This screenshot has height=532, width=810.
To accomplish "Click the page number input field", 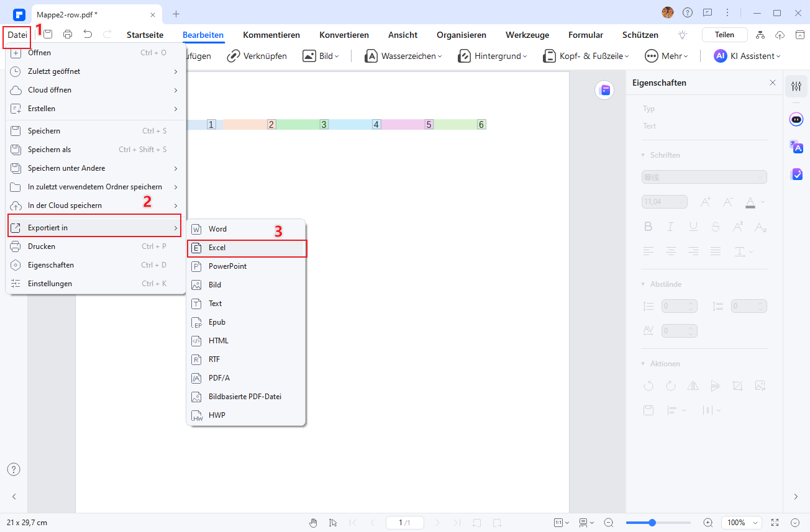I will click(404, 523).
